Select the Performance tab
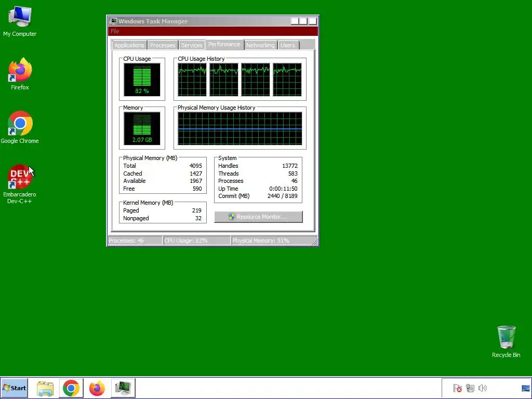532x399 pixels. click(x=224, y=45)
